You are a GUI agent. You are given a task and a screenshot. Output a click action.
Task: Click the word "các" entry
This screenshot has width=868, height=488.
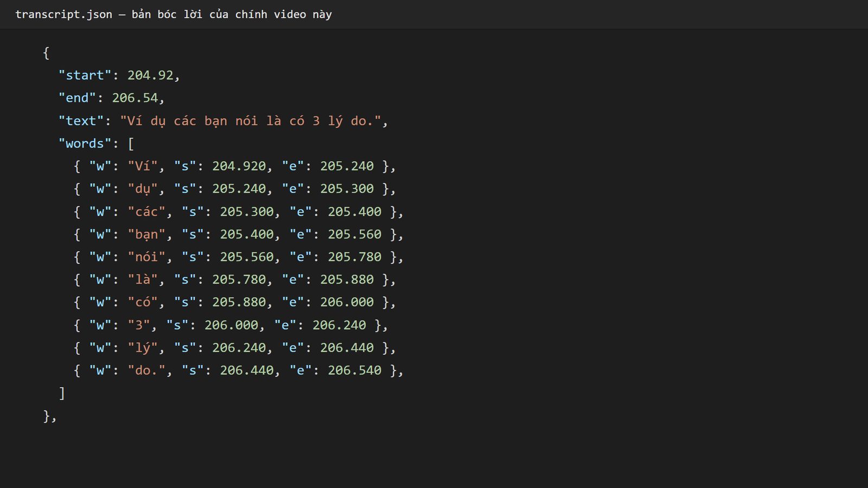(x=146, y=211)
